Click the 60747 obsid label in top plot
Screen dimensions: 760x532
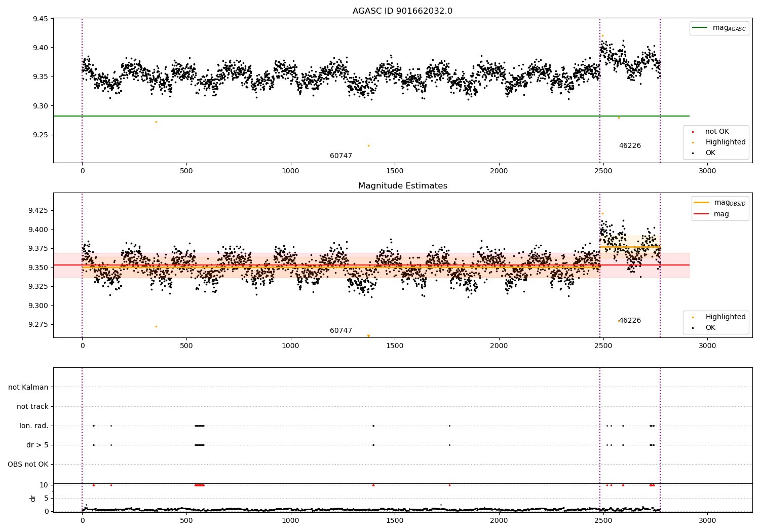pos(341,156)
